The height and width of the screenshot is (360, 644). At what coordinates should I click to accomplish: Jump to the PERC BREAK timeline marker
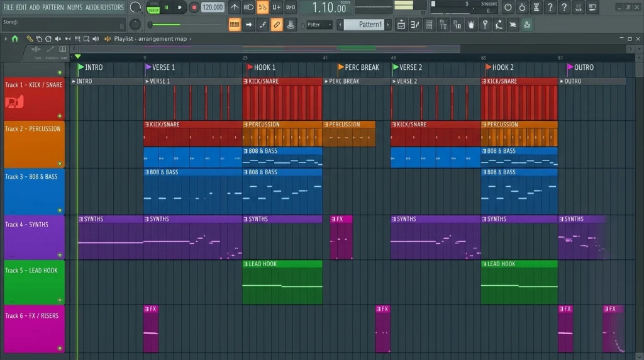358,67
